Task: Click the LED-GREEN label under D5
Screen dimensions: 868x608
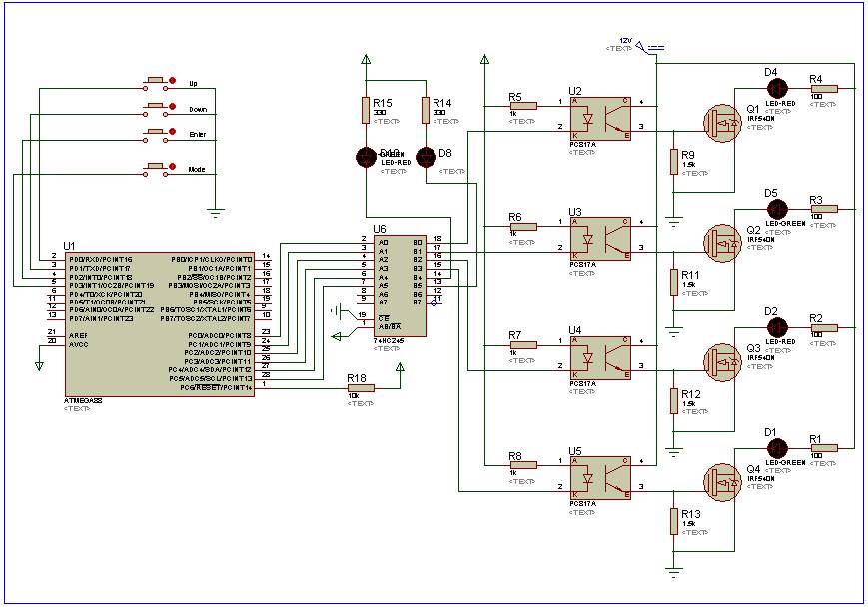Action: point(785,223)
